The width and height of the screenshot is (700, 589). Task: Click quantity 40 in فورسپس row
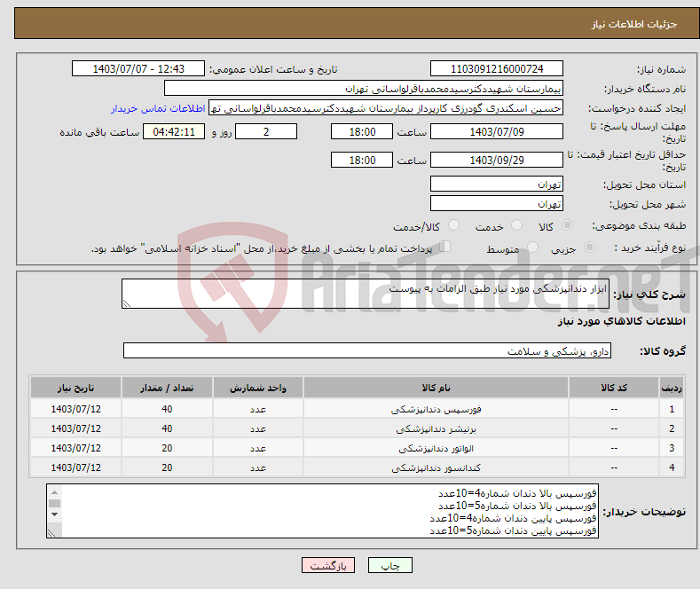pos(167,409)
